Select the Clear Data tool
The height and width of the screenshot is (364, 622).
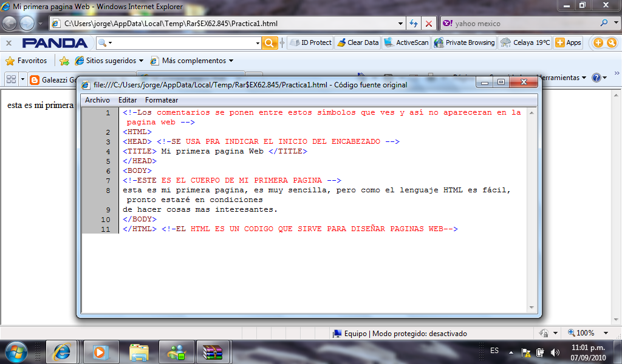358,42
